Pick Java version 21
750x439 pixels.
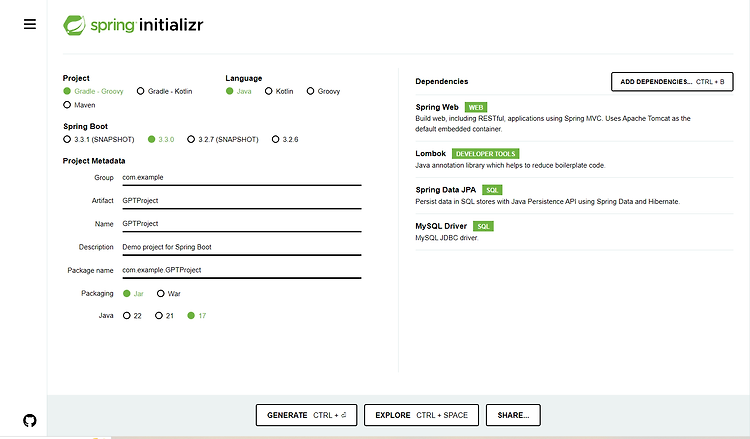click(165, 316)
